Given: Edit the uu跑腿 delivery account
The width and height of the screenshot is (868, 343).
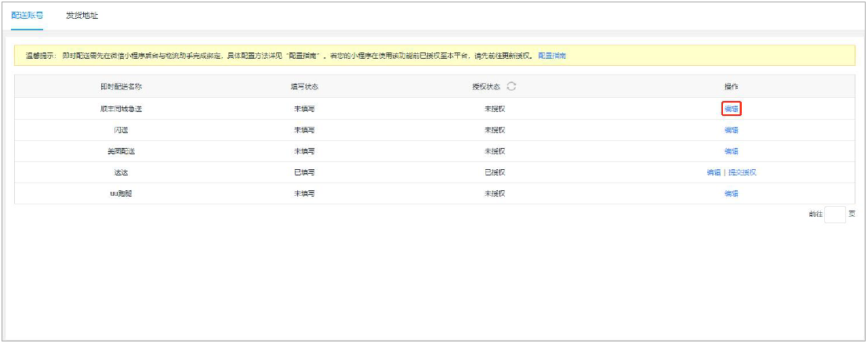Looking at the screenshot, I should click(x=732, y=193).
